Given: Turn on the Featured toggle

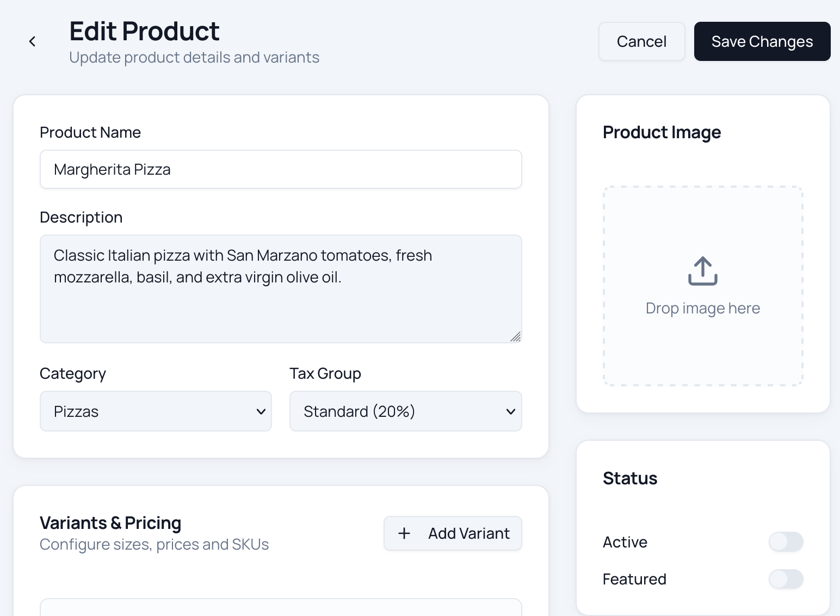Looking at the screenshot, I should click(x=786, y=579).
